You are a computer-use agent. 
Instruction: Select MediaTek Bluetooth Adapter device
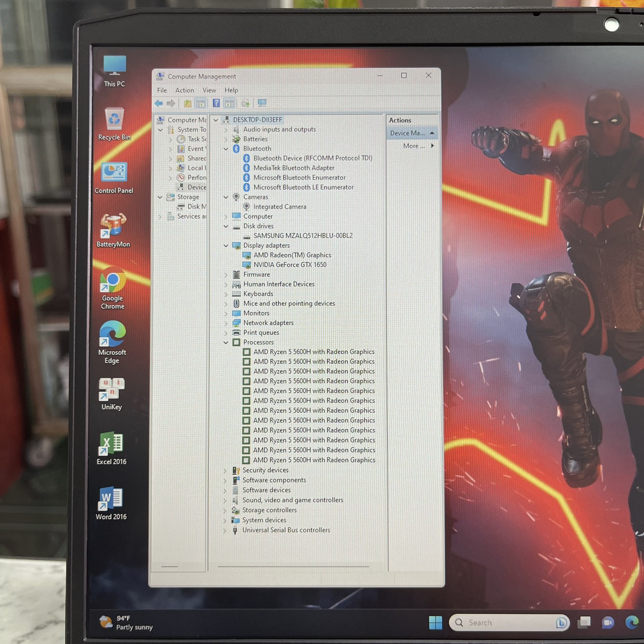(x=294, y=168)
